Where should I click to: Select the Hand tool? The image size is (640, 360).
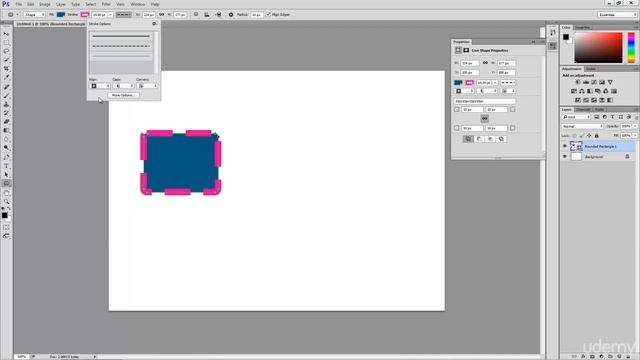(x=6, y=193)
